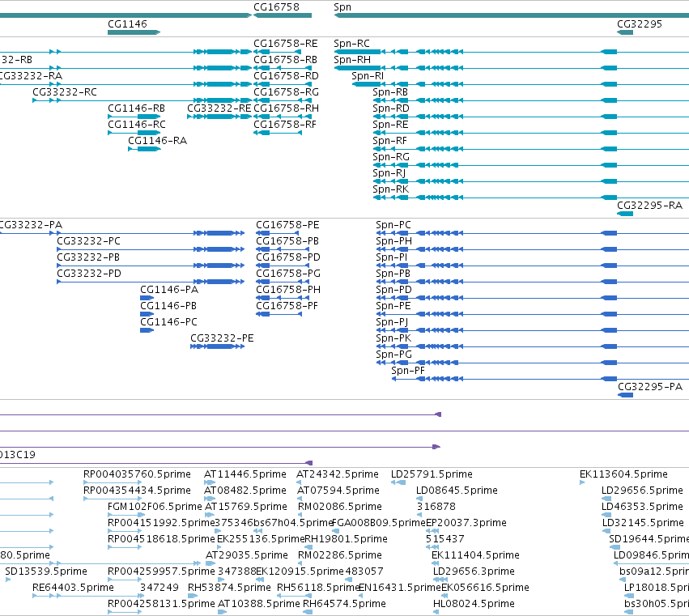Image resolution: width=689 pixels, height=616 pixels.
Task: Select transcript Spn-RH
Action: [352, 60]
